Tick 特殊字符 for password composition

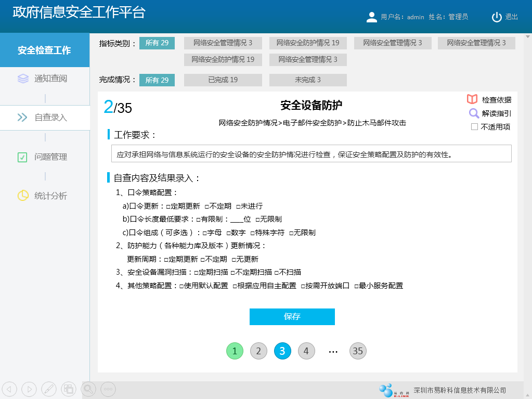coord(253,233)
